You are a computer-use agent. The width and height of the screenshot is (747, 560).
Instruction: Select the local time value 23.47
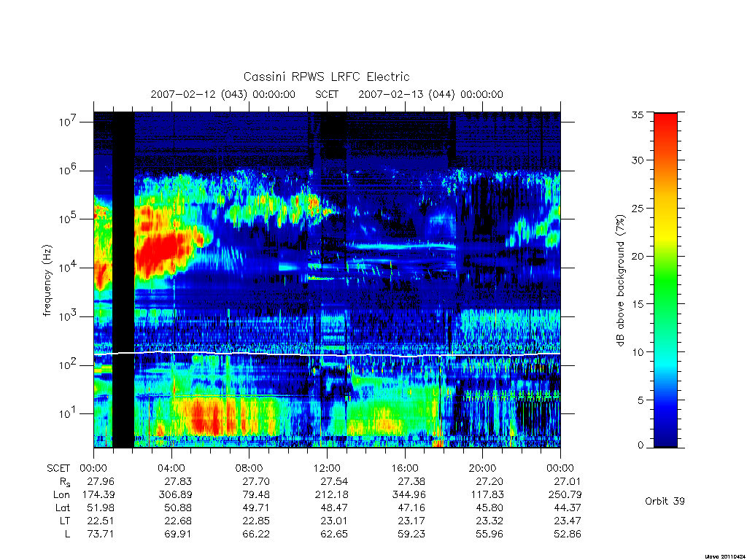[x=568, y=521]
